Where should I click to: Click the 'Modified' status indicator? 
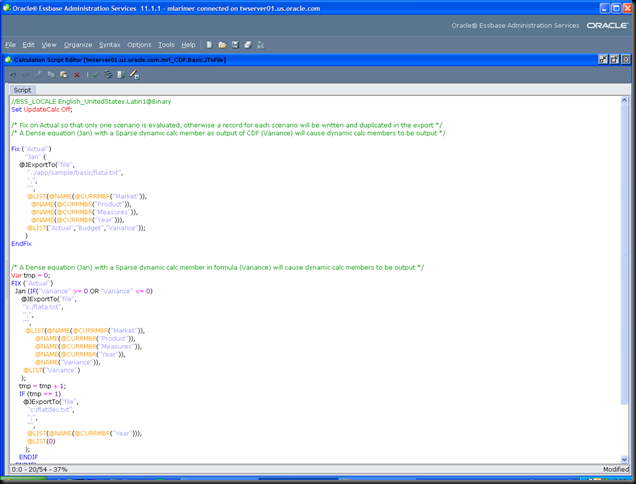[616, 469]
